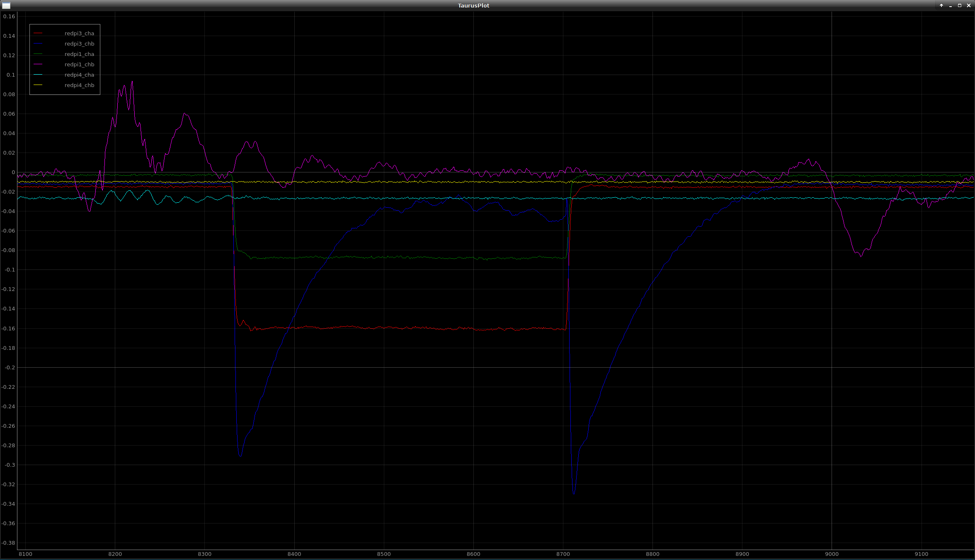This screenshot has width=975, height=560.
Task: Select redpi1_chb legend entry
Action: (79, 65)
